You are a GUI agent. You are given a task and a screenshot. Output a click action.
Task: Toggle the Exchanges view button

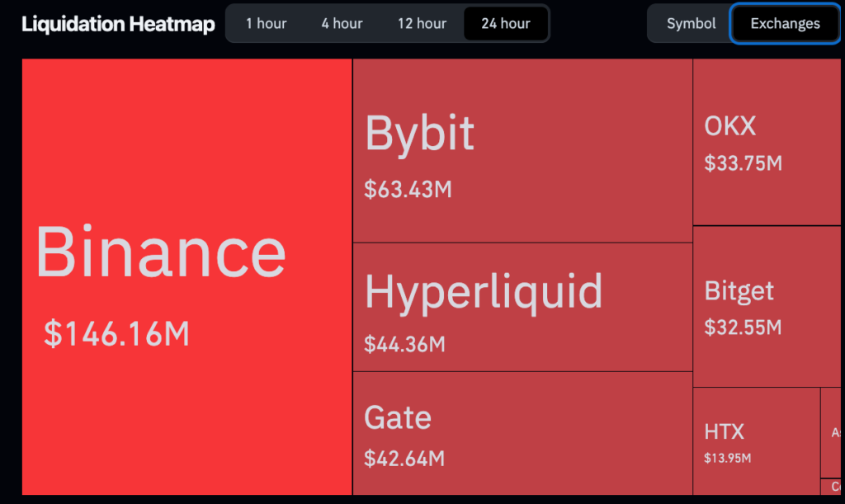point(785,23)
